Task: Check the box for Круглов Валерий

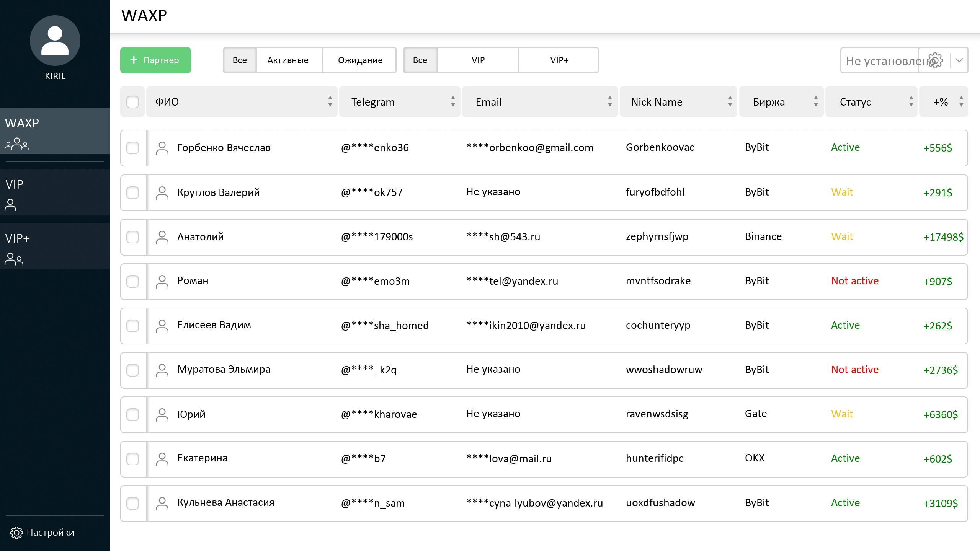Action: (x=132, y=192)
